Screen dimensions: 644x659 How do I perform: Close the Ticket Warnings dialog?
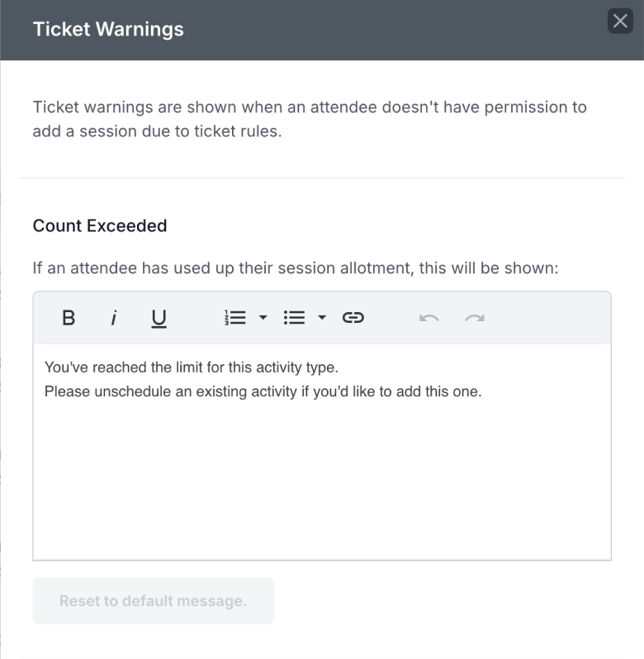[x=620, y=21]
